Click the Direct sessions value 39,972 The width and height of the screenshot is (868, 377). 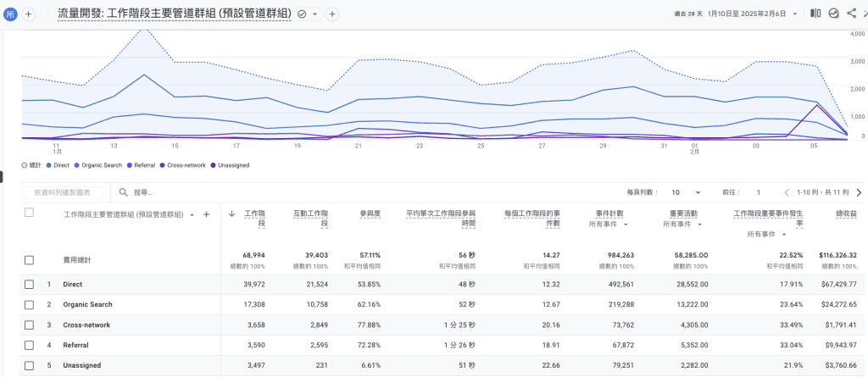(254, 285)
